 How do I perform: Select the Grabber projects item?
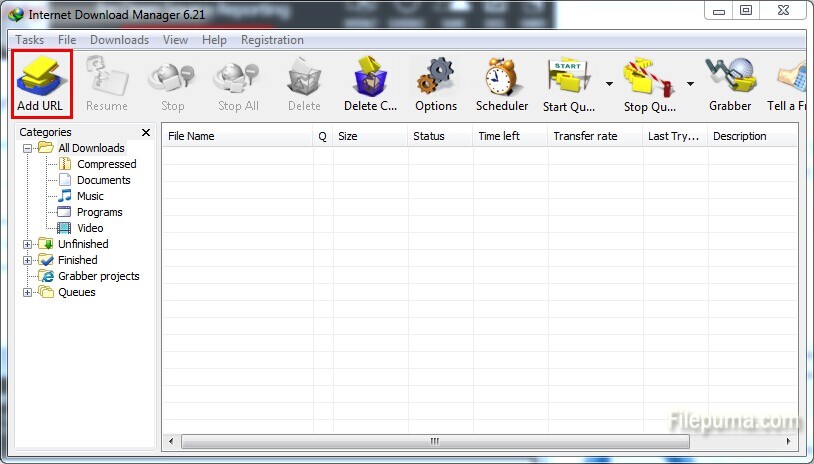(x=98, y=276)
